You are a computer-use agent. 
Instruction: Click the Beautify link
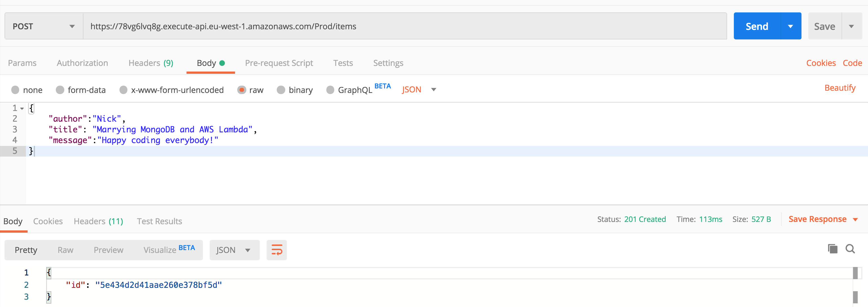tap(840, 88)
